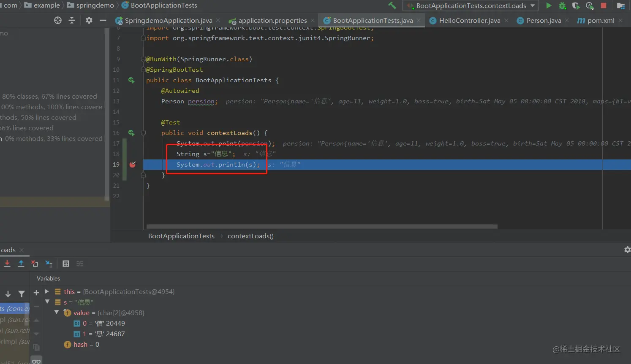Collapse the 'value' char array node

[56, 313]
